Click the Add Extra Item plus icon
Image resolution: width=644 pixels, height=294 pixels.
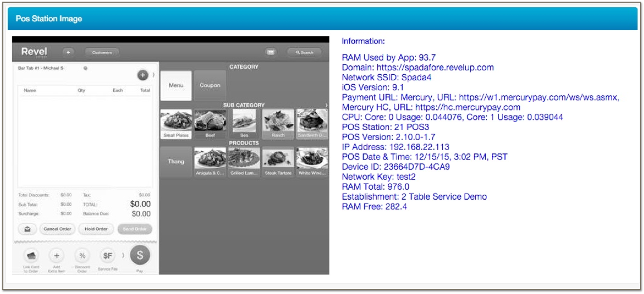coord(57,256)
